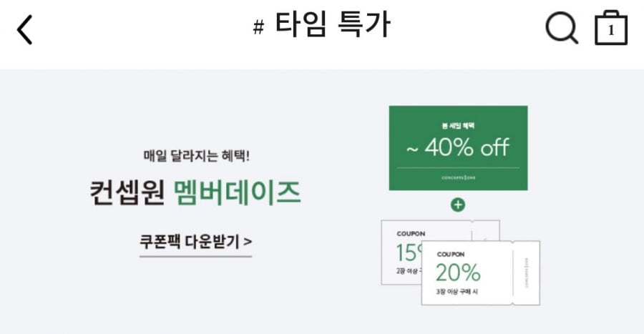Tap the COUPON label above 15%
The height and width of the screenshot is (334, 644).
(411, 232)
